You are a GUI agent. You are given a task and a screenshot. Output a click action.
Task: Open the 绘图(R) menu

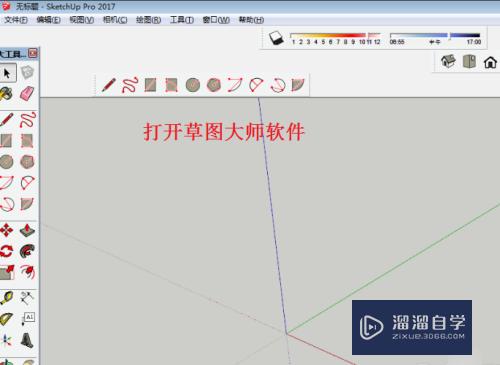pos(148,20)
